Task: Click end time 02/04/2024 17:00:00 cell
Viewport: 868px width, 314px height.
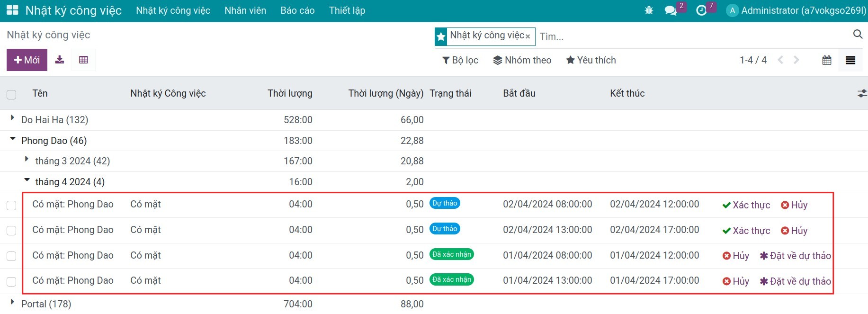Action: point(654,230)
